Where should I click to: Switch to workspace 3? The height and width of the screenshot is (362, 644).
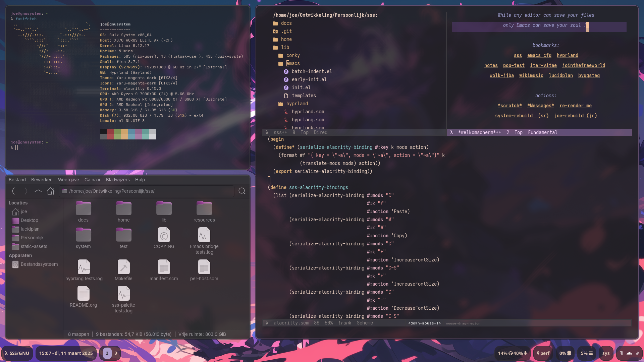[116, 353]
